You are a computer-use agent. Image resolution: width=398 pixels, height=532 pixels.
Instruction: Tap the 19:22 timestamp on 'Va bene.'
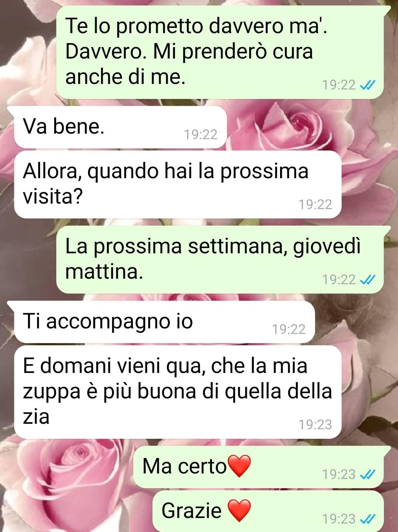(x=201, y=135)
